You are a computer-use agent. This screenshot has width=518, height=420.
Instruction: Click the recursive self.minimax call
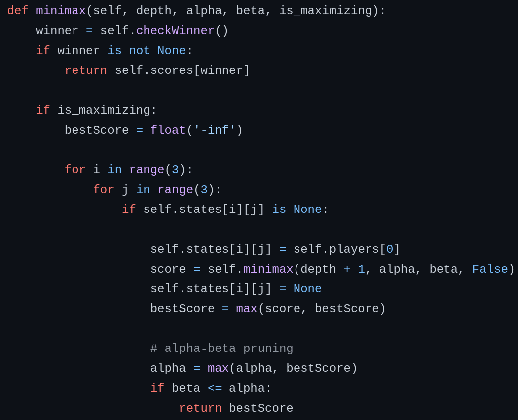tap(361, 269)
